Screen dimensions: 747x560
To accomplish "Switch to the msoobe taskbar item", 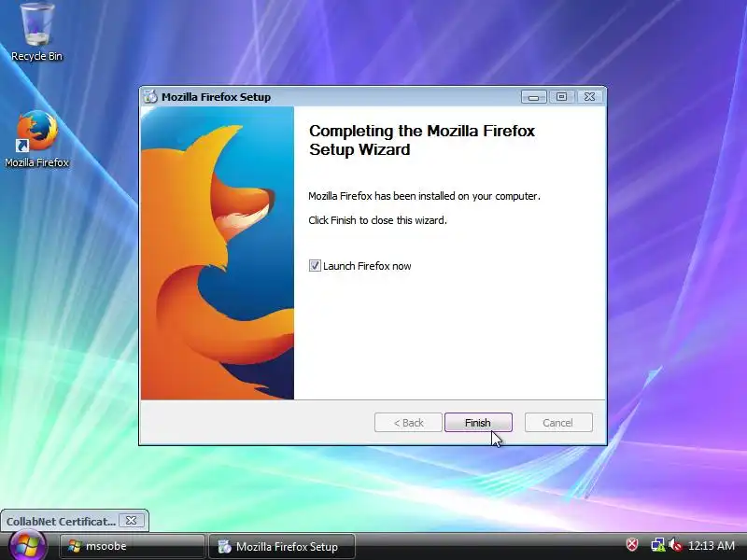I will 133,546.
